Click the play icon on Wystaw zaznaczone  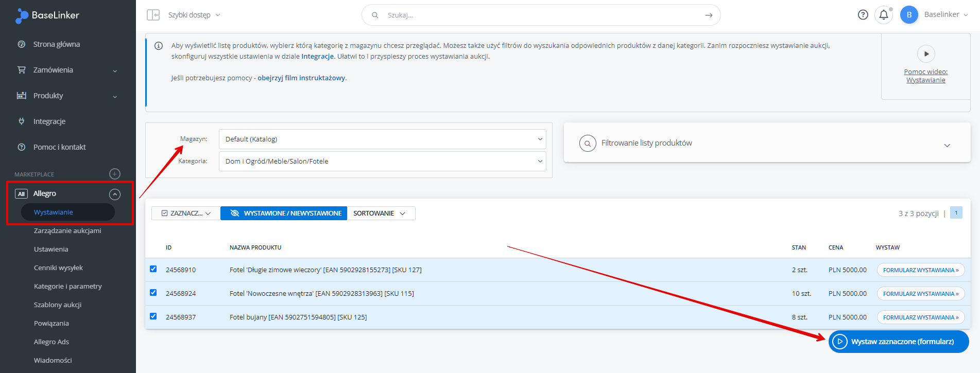point(840,342)
